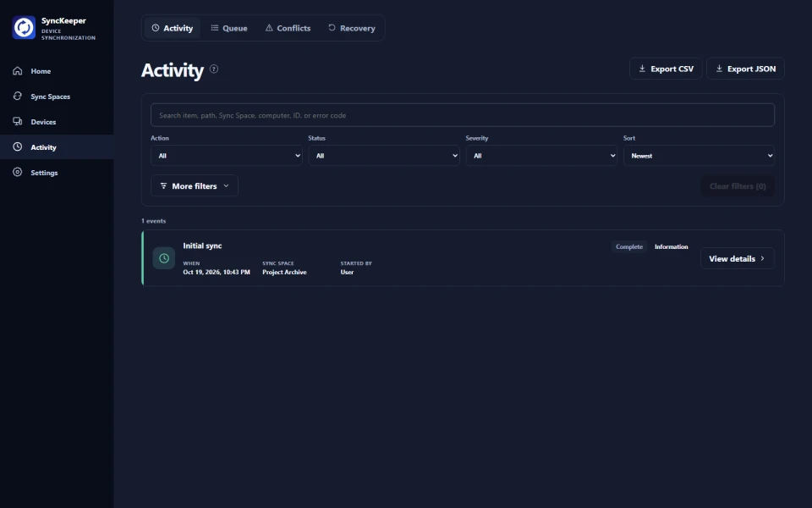Open the Action filter dropdown
The image size is (812, 508).
(227, 156)
